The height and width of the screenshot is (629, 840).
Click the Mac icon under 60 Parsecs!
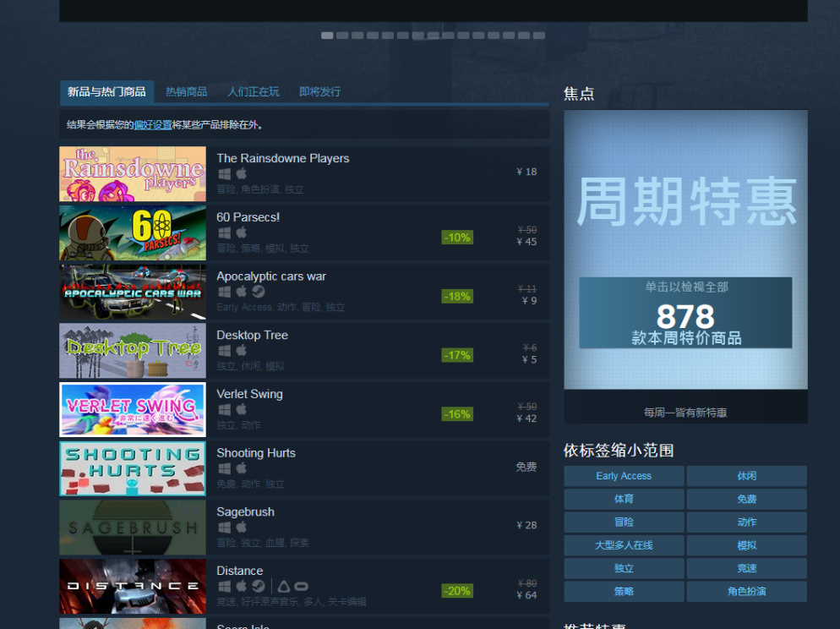242,232
